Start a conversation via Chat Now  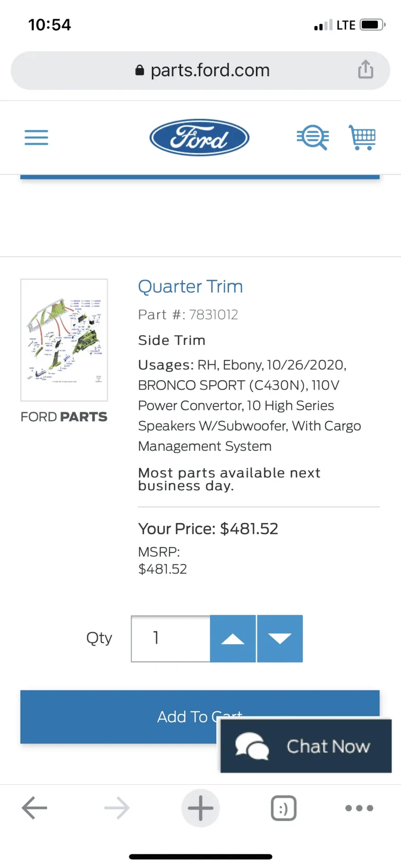(305, 746)
